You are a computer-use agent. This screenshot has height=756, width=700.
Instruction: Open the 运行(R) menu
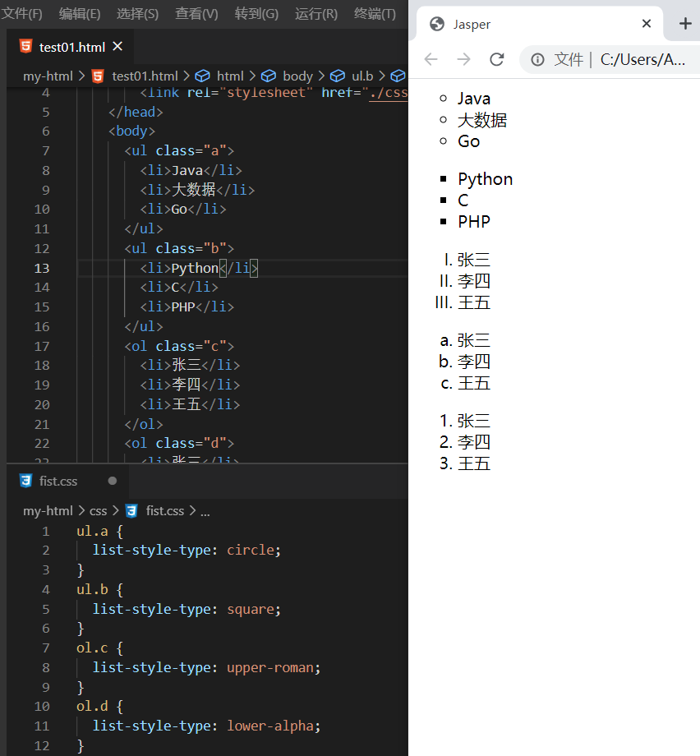pyautogui.click(x=316, y=13)
